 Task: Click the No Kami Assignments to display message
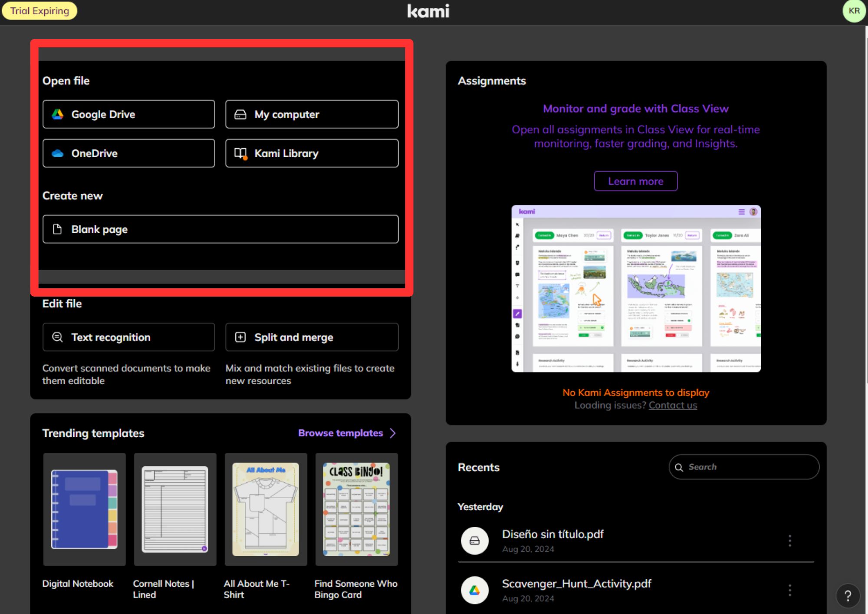coord(636,393)
